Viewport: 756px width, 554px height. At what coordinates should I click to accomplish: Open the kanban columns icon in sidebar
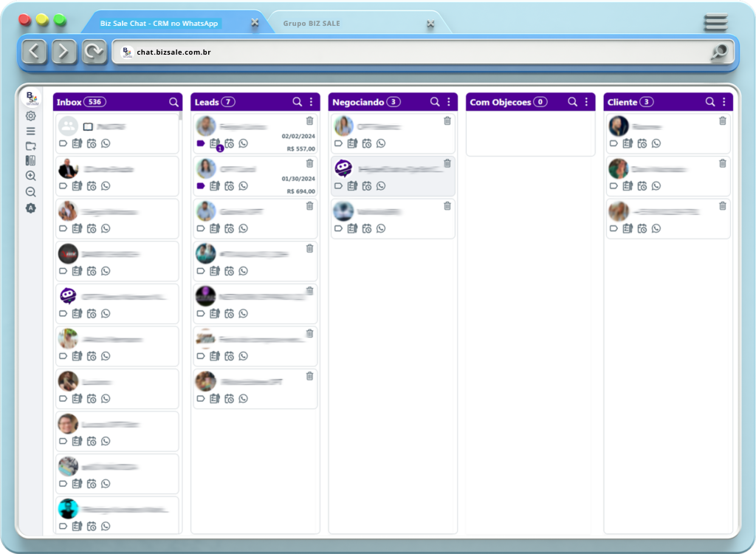click(30, 160)
